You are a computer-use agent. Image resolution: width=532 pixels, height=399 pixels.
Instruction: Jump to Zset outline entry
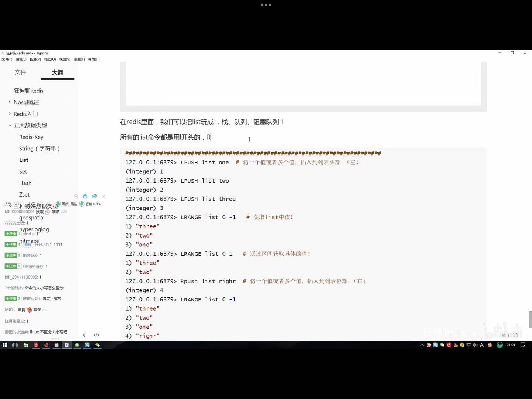point(24,195)
